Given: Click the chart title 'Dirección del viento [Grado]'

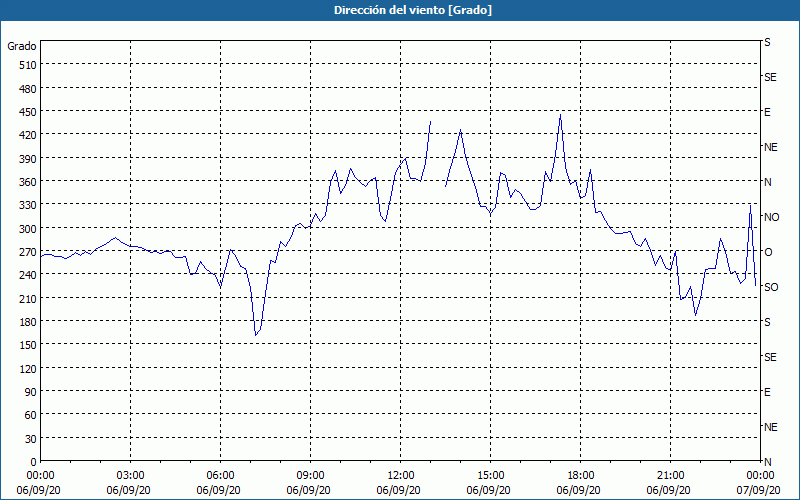Looking at the screenshot, I should pos(413,10).
